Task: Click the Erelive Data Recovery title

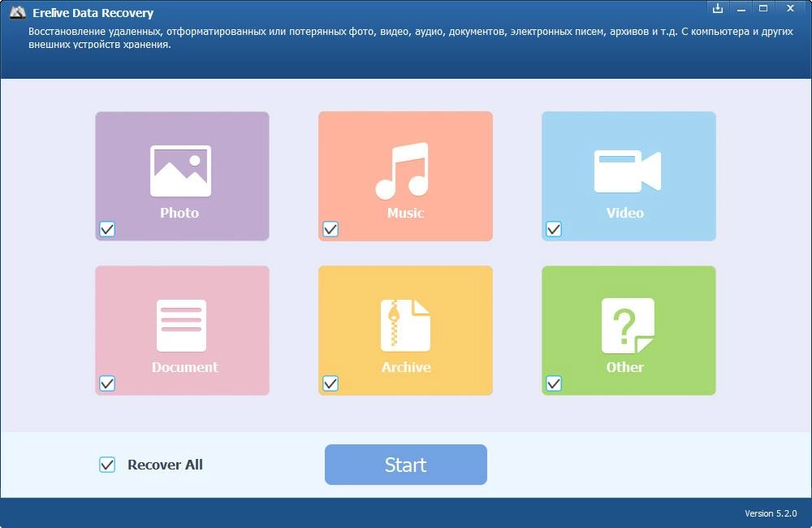Action: pyautogui.click(x=93, y=13)
